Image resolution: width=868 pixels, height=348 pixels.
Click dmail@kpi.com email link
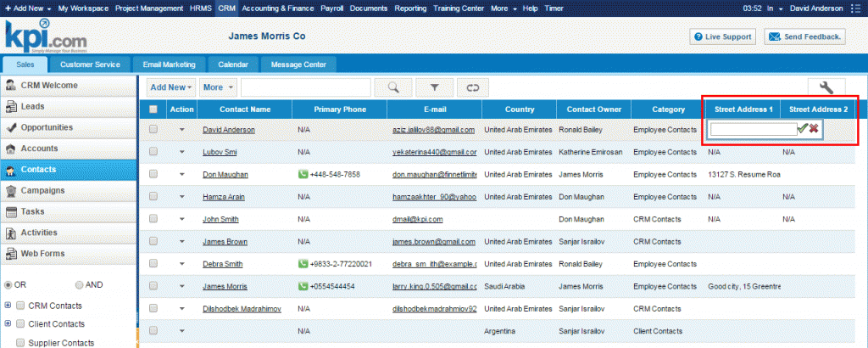coord(417,219)
